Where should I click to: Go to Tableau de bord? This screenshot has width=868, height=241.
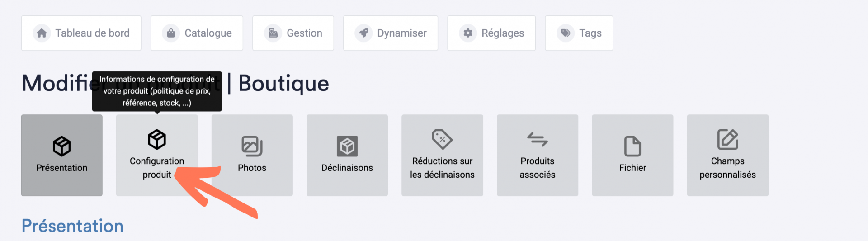pyautogui.click(x=81, y=33)
